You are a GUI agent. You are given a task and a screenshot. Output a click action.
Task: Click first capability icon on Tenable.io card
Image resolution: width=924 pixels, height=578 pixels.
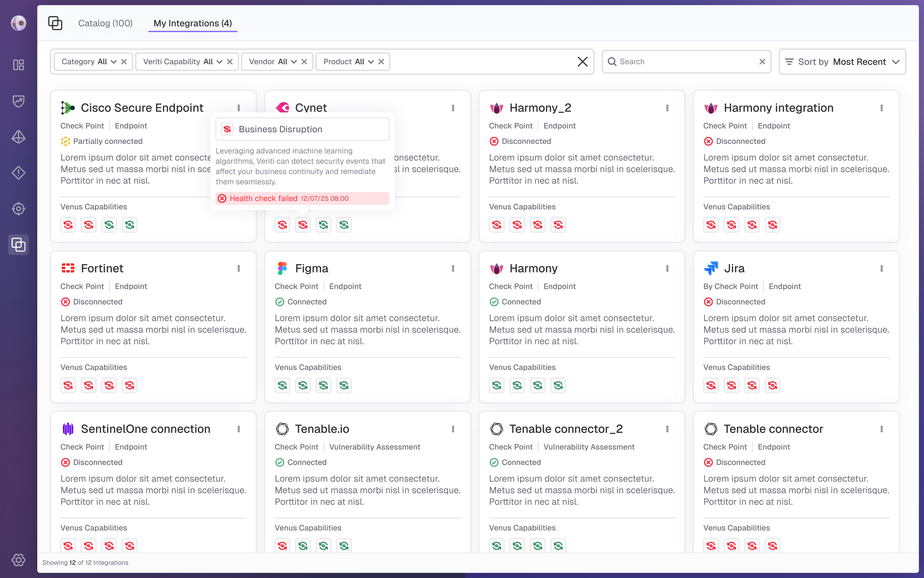click(282, 546)
